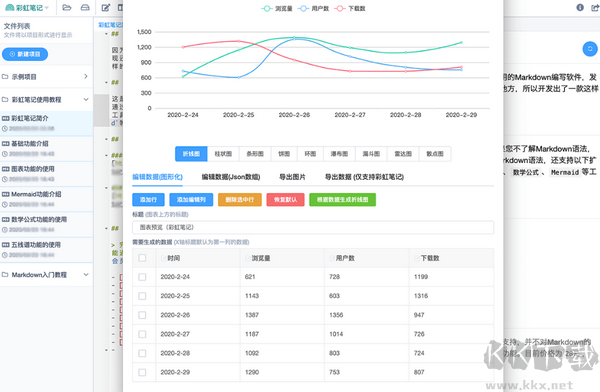Switch to the 柱状图 chart type tab

[223, 154]
